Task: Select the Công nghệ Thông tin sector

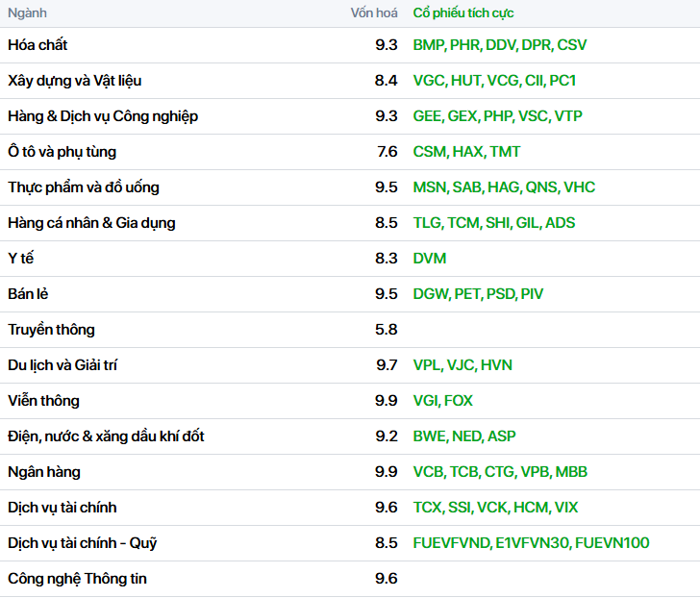Action: point(77,579)
